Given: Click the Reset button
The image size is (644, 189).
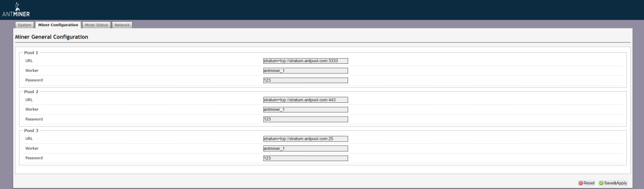Looking at the screenshot, I should [587, 183].
